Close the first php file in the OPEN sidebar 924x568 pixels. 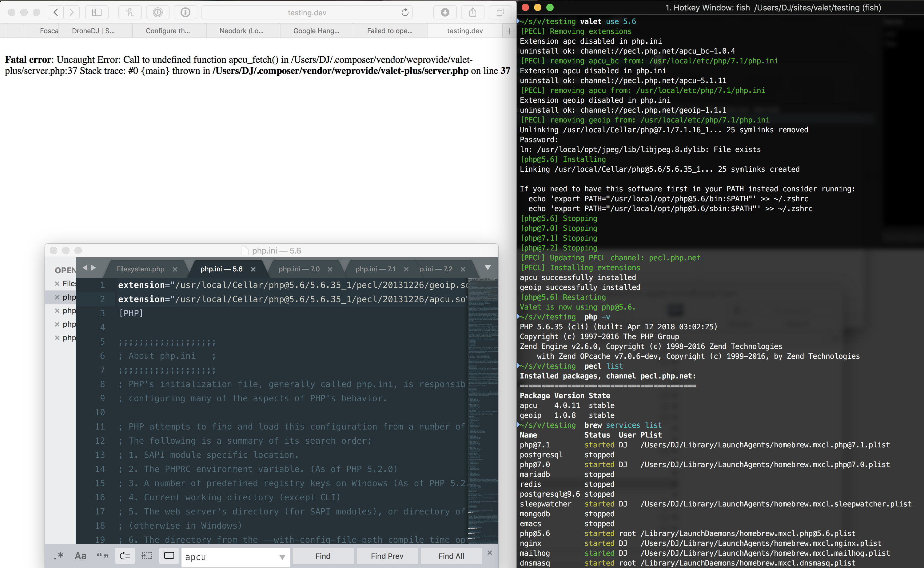[57, 297]
